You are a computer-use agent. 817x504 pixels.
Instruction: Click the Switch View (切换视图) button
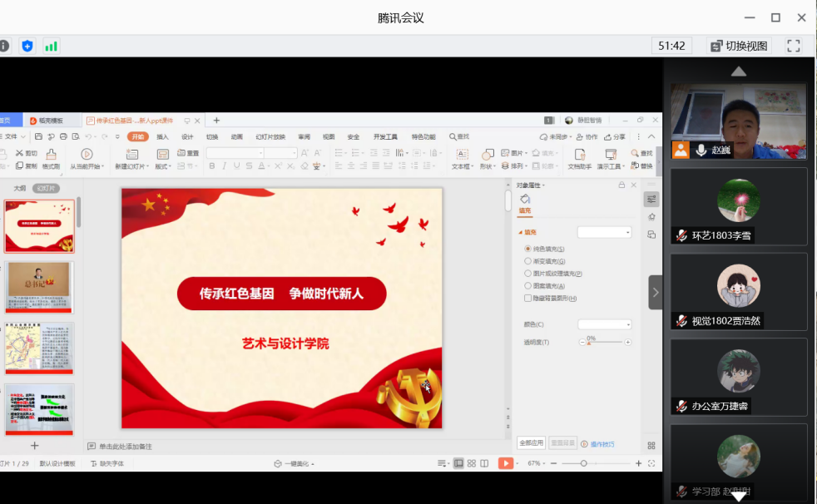[x=739, y=46]
